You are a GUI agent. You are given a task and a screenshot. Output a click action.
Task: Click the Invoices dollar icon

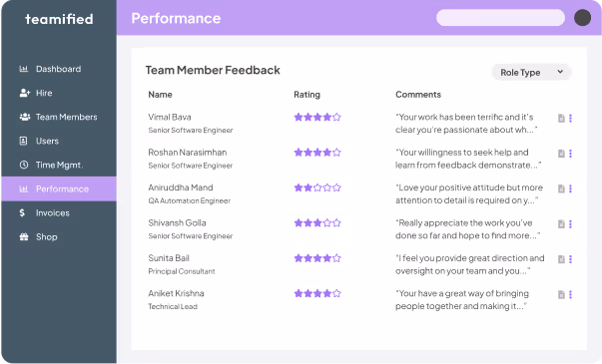22,212
